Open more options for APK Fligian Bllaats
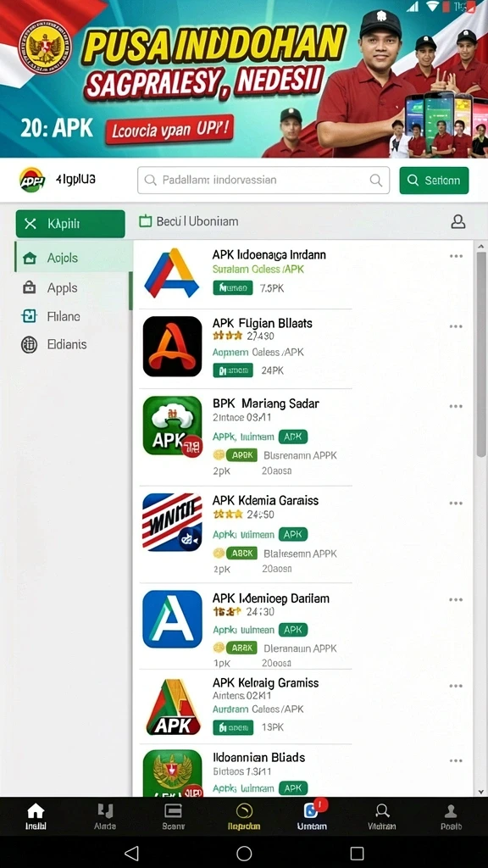Viewport: 488px width, 868px height. 456,326
